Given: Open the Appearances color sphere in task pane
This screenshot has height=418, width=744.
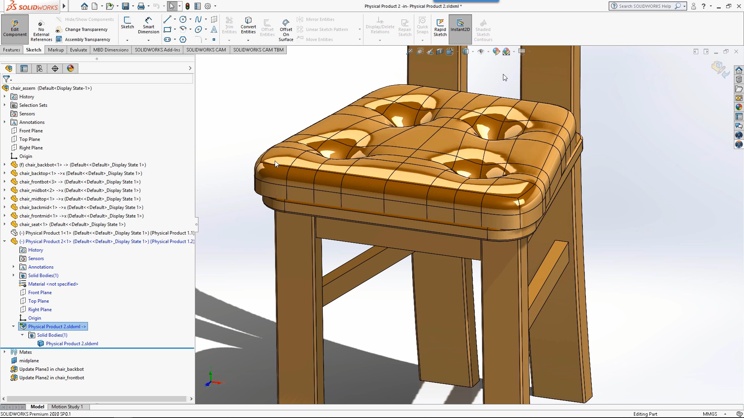Looking at the screenshot, I should [x=739, y=107].
